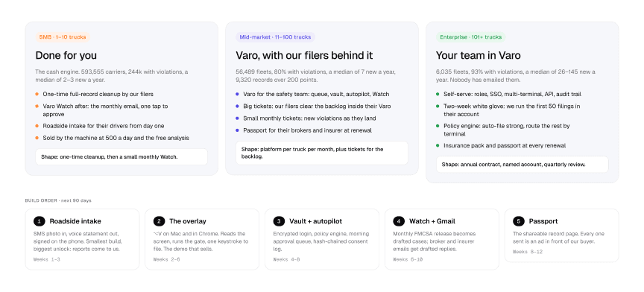Click the step 5 circle beside Passport

(518, 221)
